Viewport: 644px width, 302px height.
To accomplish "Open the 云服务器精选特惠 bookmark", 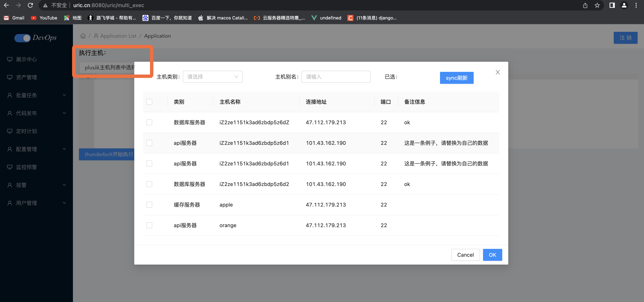I will (x=280, y=18).
